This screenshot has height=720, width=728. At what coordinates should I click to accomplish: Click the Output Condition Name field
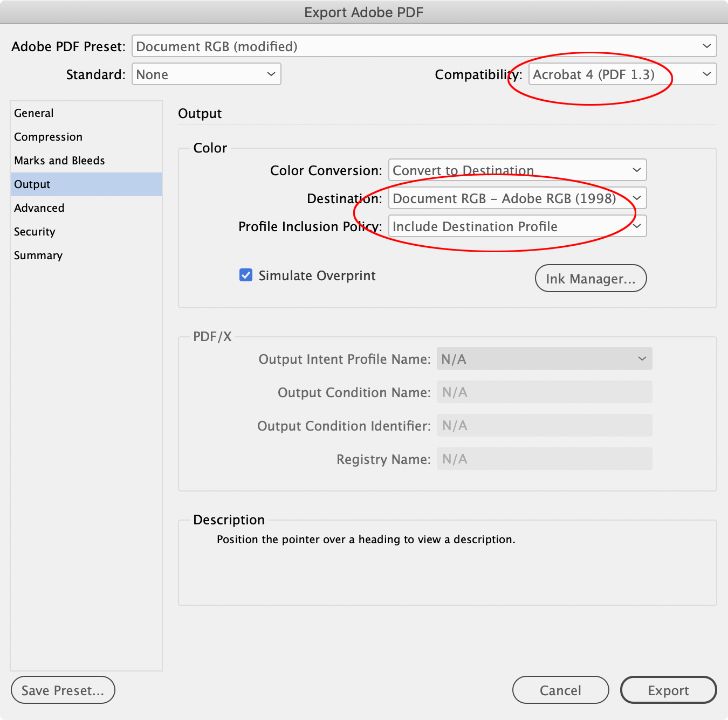pos(544,392)
